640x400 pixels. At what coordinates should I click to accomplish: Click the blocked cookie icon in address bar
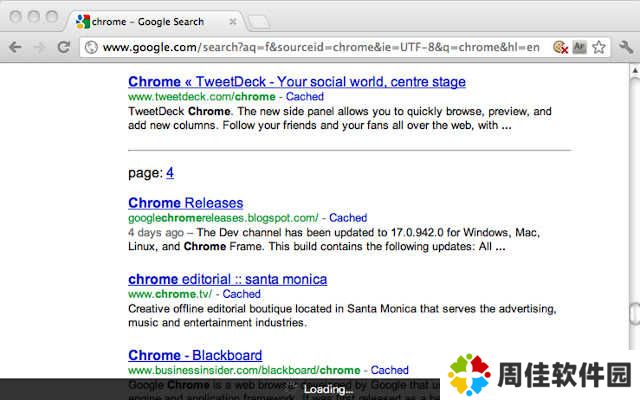(560, 47)
